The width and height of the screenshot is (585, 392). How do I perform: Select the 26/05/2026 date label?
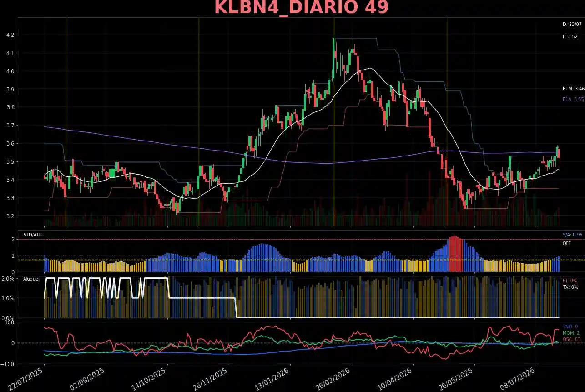457,380
